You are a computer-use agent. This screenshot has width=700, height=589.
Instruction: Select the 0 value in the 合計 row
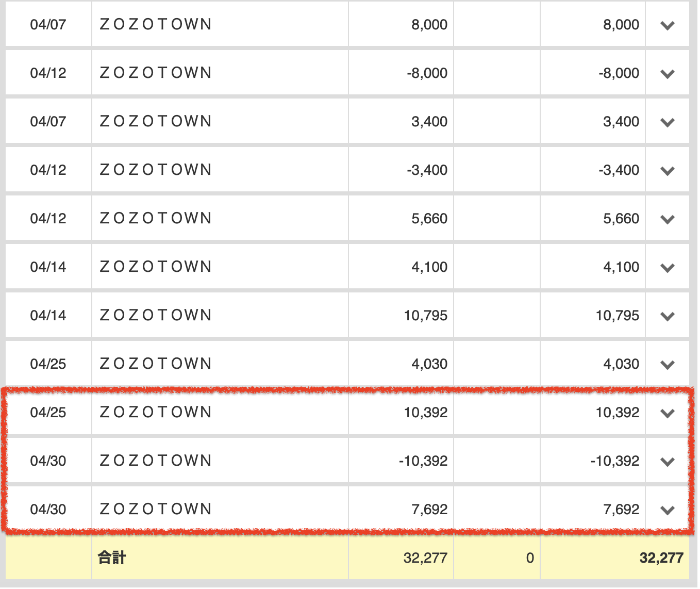[530, 558]
